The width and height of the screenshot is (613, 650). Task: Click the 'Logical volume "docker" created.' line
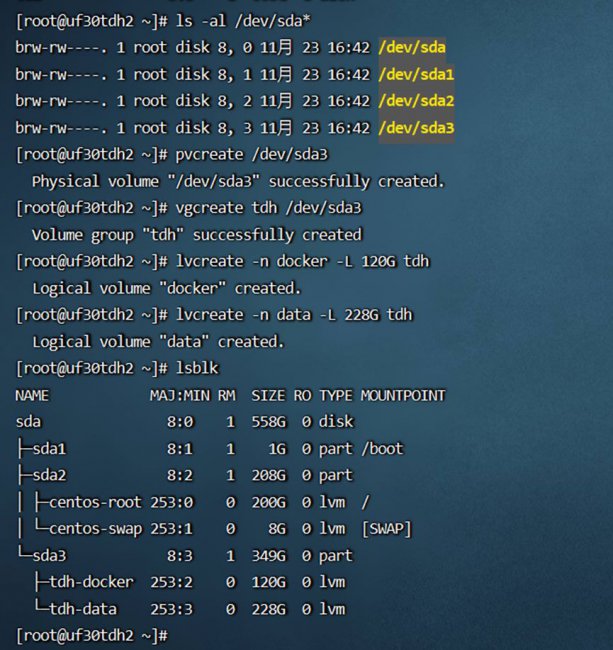(x=167, y=289)
